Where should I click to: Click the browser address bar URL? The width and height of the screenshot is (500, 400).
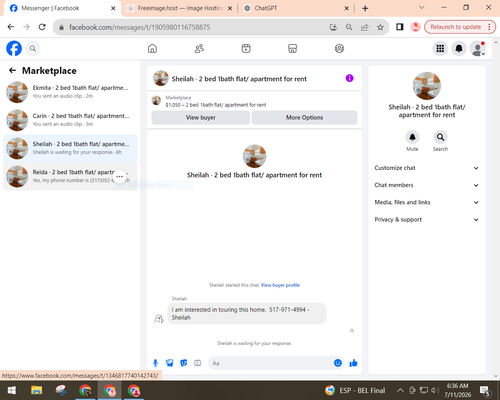pos(140,27)
